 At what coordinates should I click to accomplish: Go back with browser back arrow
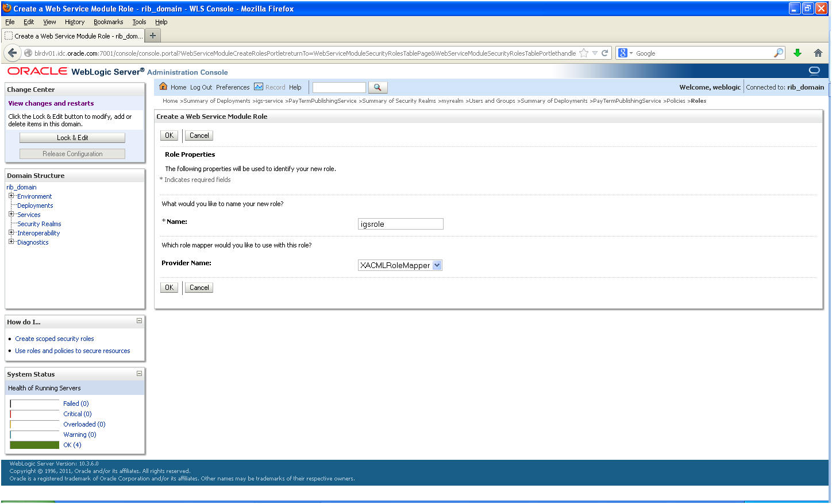pos(12,53)
